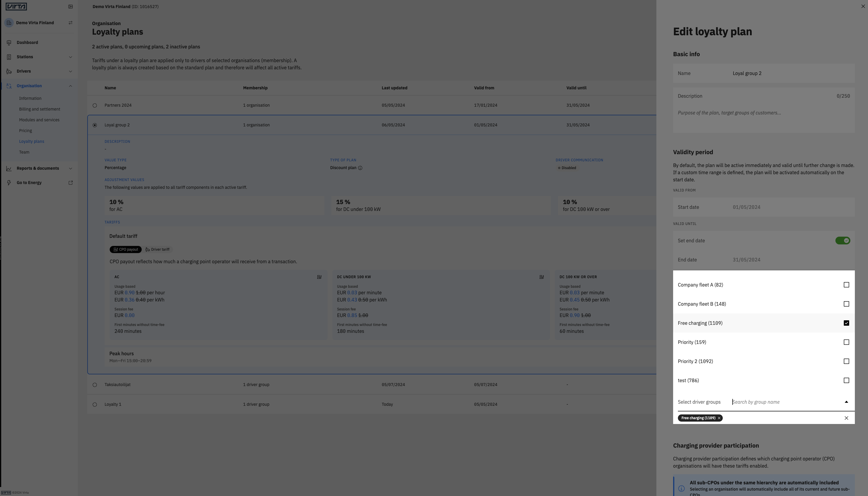Collapse Organisation menu chevron

pos(71,86)
